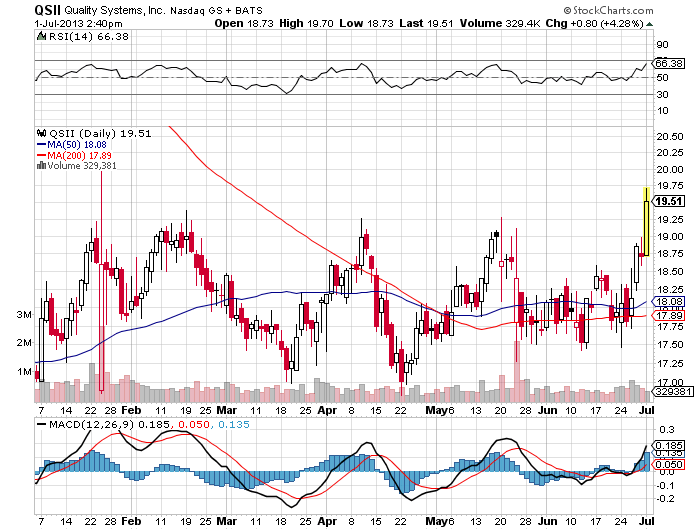Click the -0.2 label on the MACD axis
The width and height of the screenshot is (700, 530).
pos(665,498)
